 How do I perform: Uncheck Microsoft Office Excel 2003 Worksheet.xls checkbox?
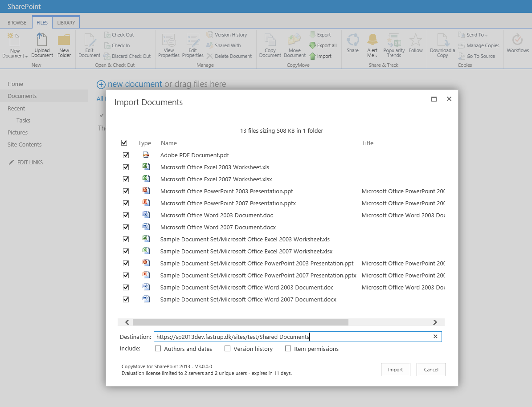click(x=126, y=167)
